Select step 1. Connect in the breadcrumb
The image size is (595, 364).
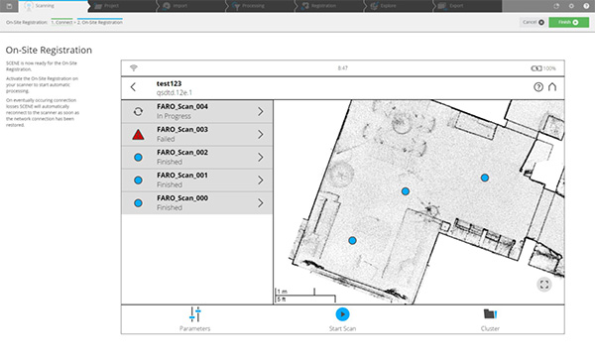(x=61, y=23)
